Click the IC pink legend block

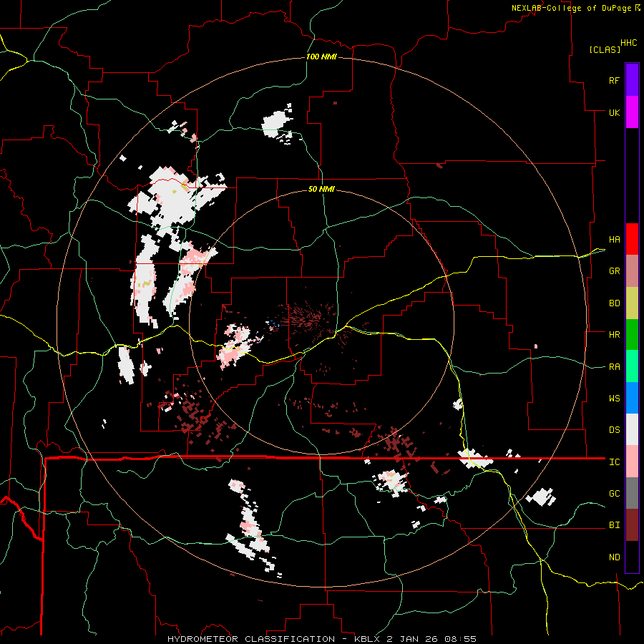[x=632, y=462]
